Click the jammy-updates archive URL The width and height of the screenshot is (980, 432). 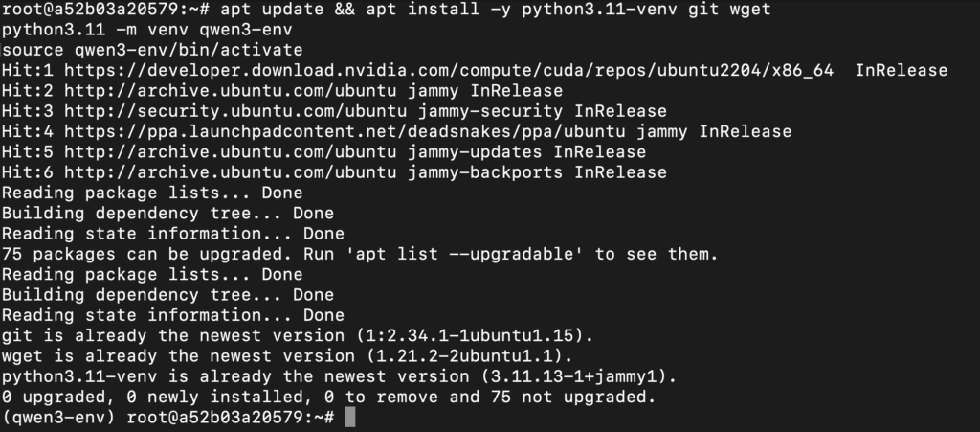230,152
